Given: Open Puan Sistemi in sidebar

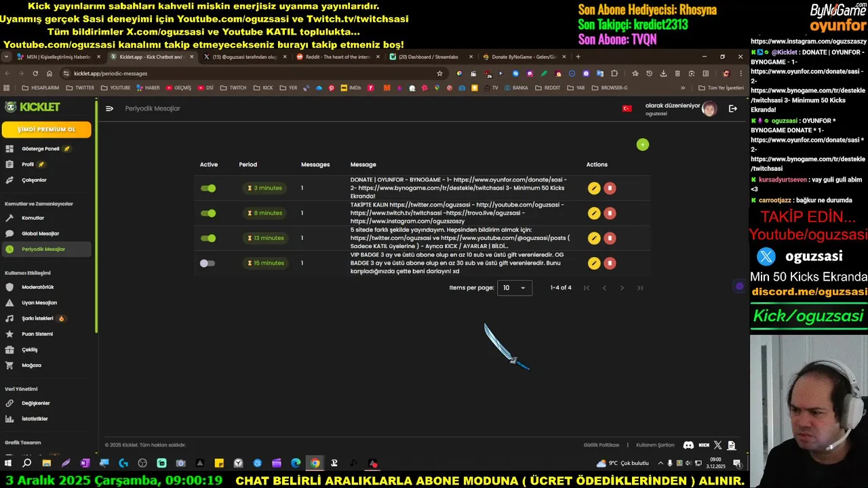Looking at the screenshot, I should [x=46, y=333].
